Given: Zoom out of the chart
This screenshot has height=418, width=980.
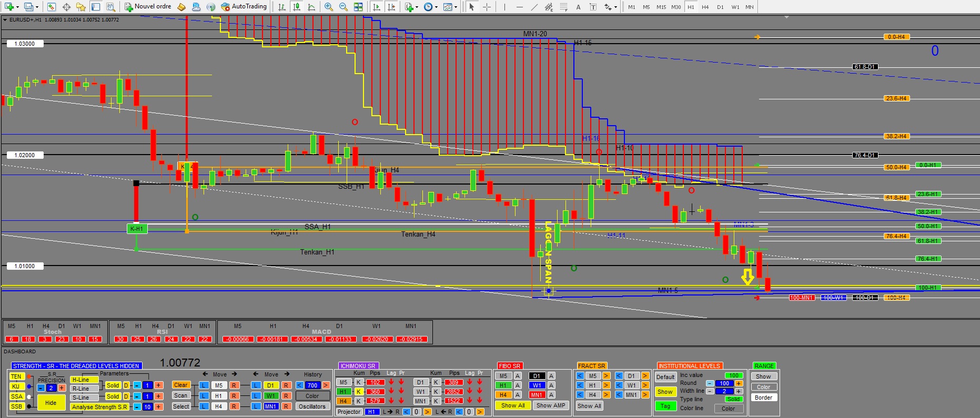Looking at the screenshot, I should 343,7.
